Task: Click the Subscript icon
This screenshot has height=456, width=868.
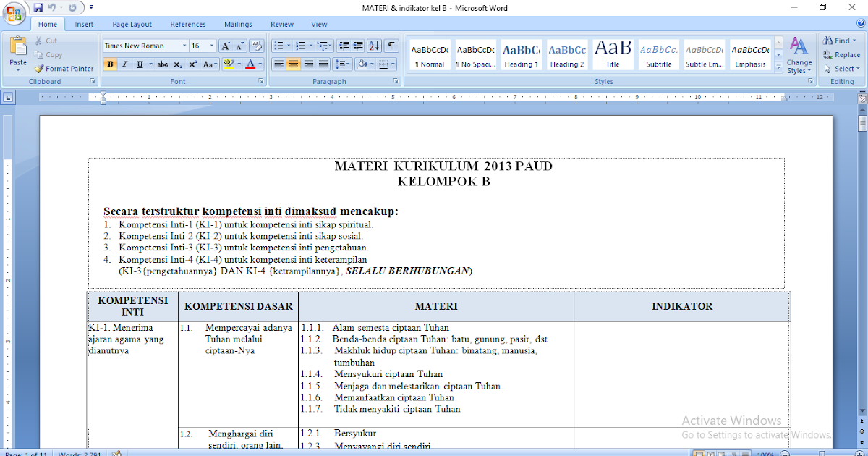Action: pyautogui.click(x=177, y=64)
